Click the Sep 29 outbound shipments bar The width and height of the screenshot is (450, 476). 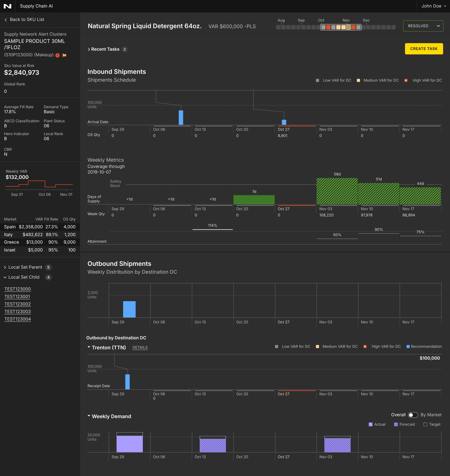(129, 309)
